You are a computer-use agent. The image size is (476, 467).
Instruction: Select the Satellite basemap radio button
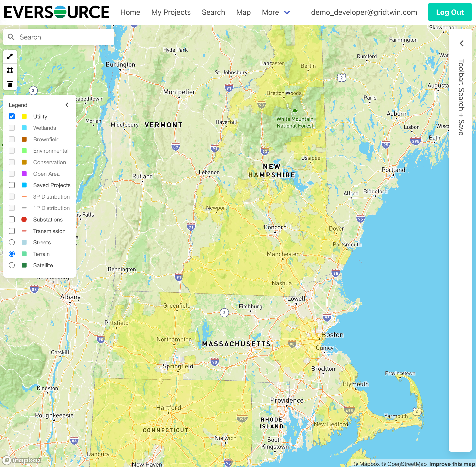coord(12,265)
